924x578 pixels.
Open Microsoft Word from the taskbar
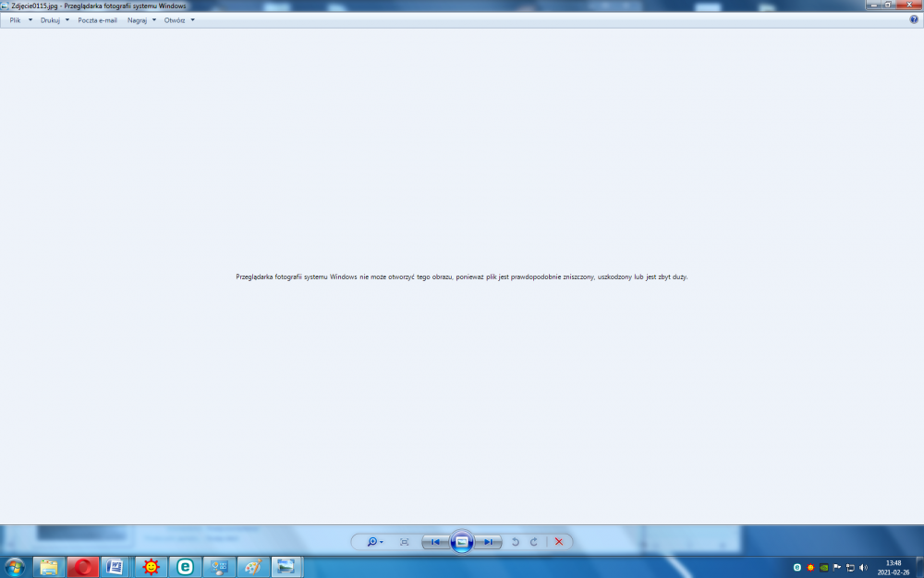pos(116,567)
